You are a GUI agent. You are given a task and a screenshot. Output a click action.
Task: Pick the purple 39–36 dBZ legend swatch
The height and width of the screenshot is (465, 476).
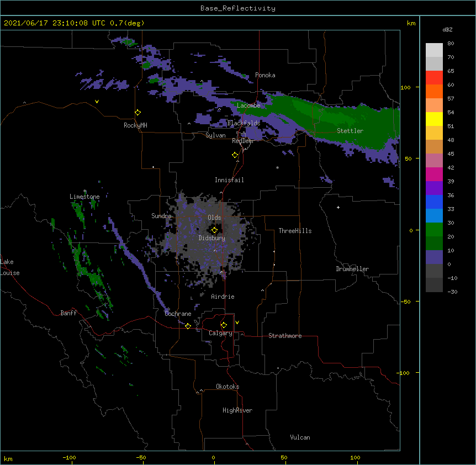[x=434, y=188]
